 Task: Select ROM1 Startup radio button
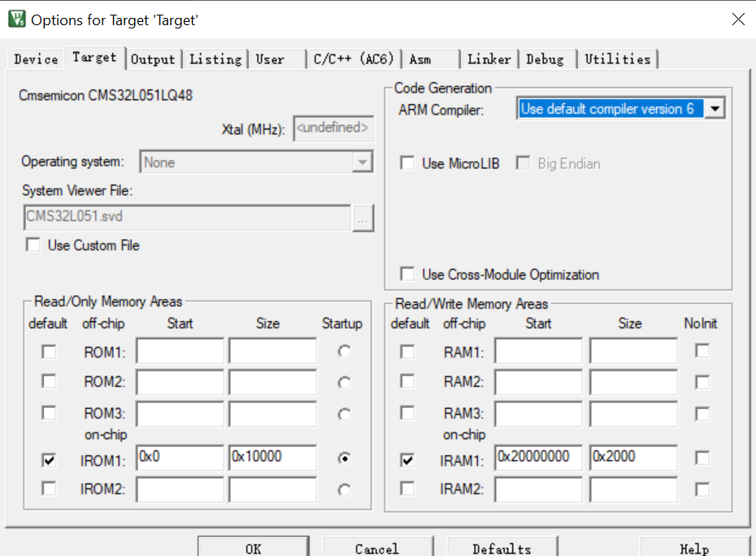click(x=344, y=351)
